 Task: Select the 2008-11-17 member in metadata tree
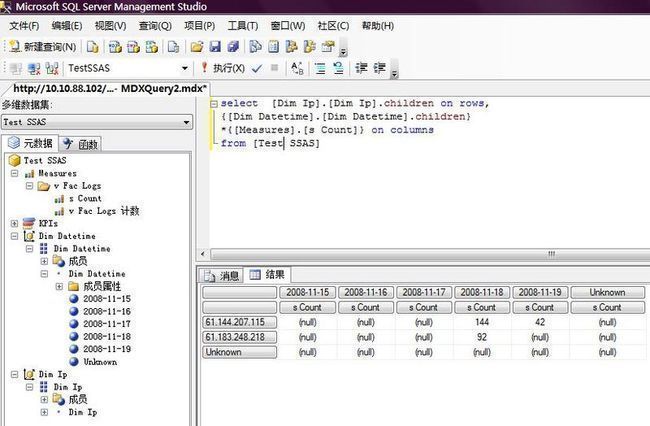(107, 324)
